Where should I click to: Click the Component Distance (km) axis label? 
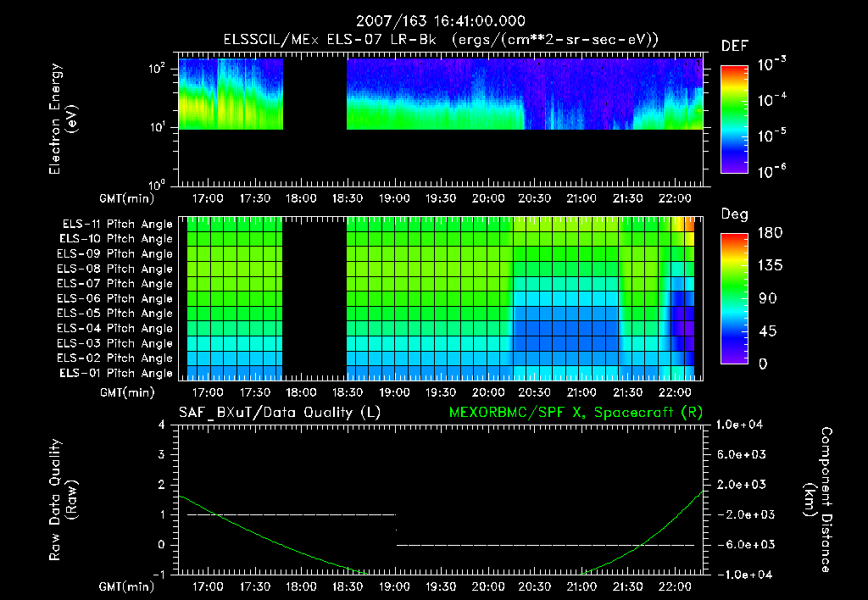818,500
